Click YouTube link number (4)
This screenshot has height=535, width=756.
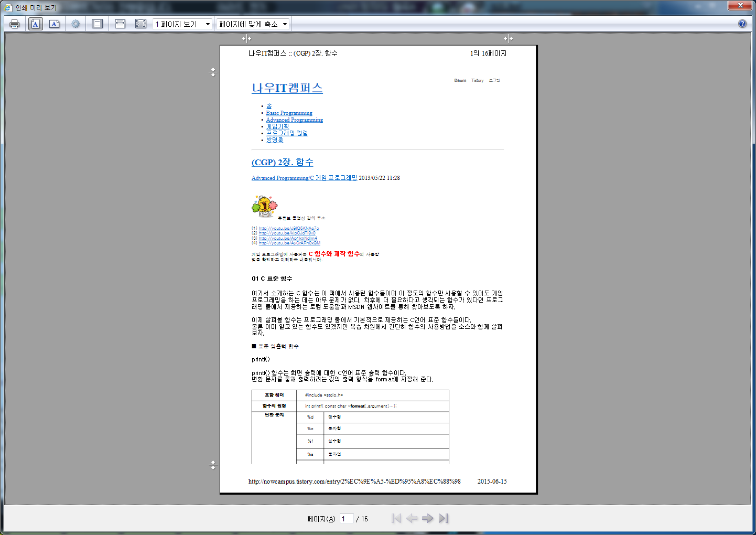289,243
